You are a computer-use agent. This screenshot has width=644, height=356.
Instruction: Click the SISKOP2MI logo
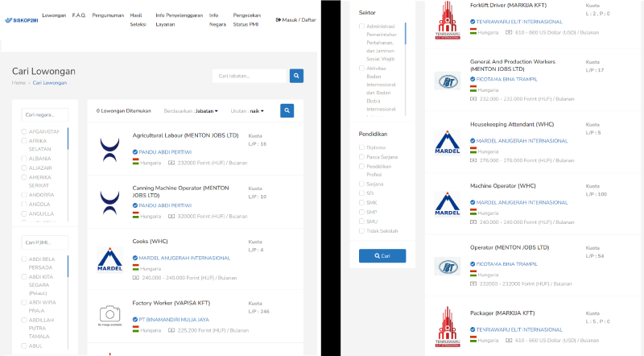(22, 19)
